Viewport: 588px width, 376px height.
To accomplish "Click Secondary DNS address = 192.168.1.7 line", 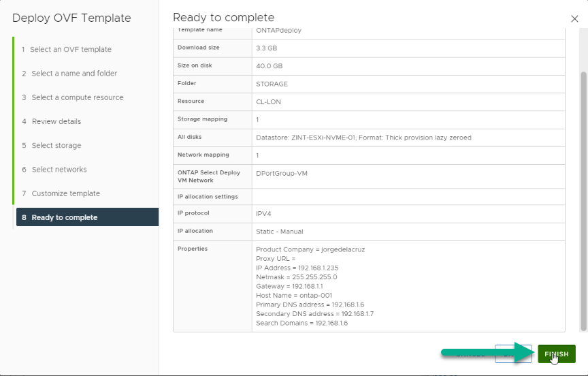I will pos(314,314).
